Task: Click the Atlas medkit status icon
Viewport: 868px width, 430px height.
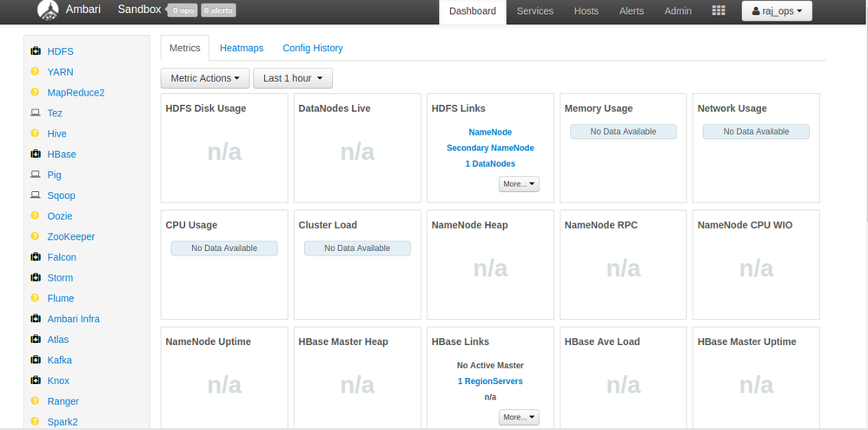Action: click(36, 340)
